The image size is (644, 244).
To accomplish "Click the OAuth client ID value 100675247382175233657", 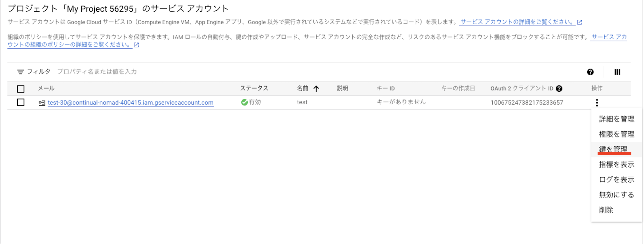I will 527,103.
